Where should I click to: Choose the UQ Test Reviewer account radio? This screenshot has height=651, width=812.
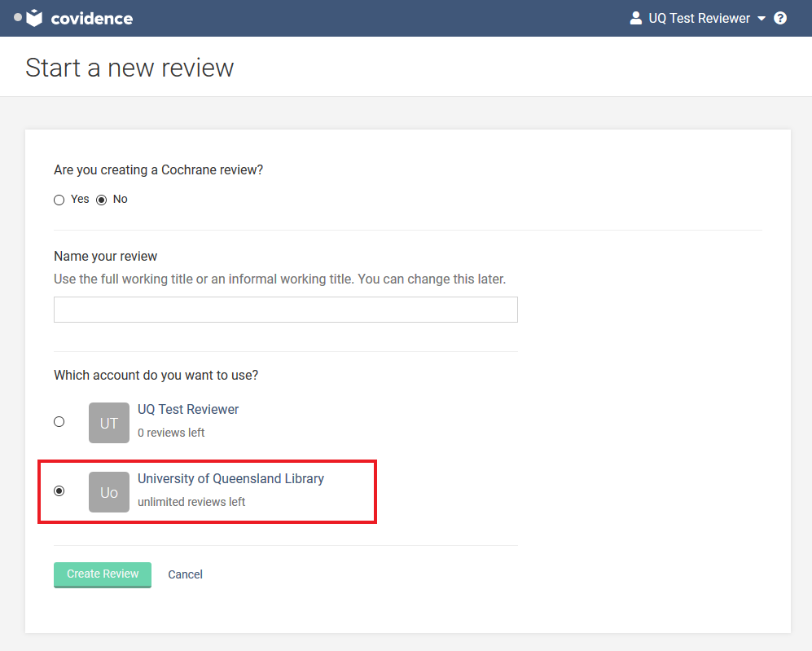[x=59, y=421]
